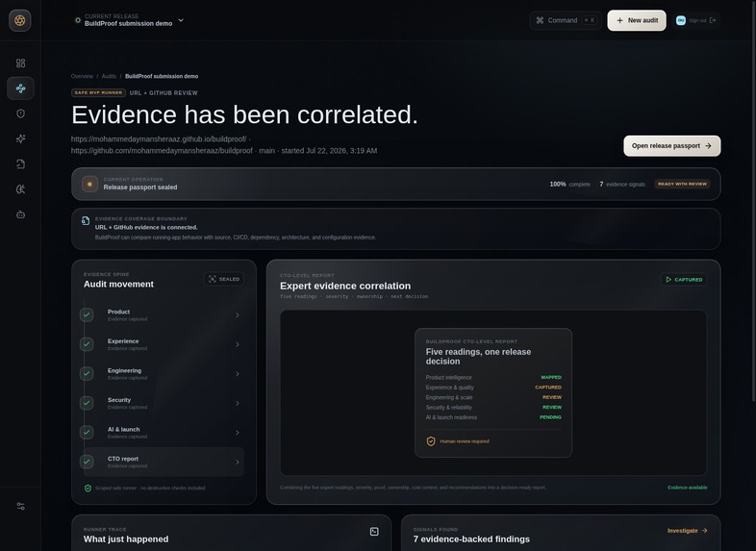The image size is (756, 551).
Task: Open the overview grid icon in sidebar
Action: tap(21, 63)
